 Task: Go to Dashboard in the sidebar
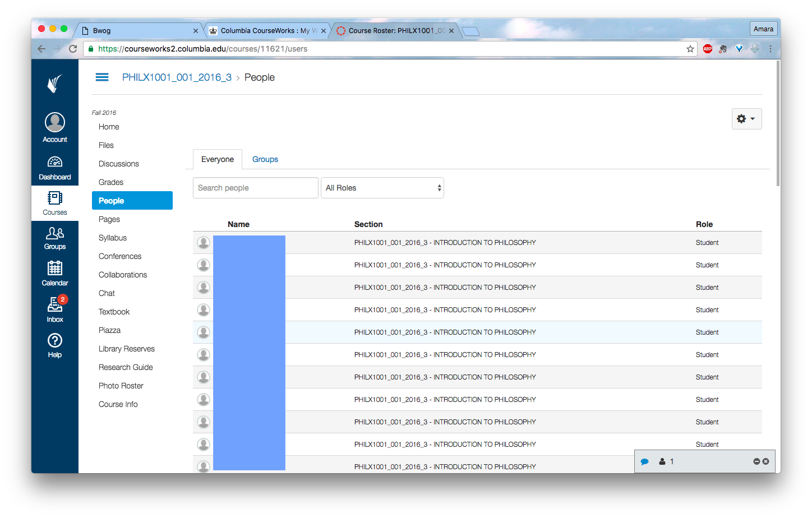coord(55,168)
